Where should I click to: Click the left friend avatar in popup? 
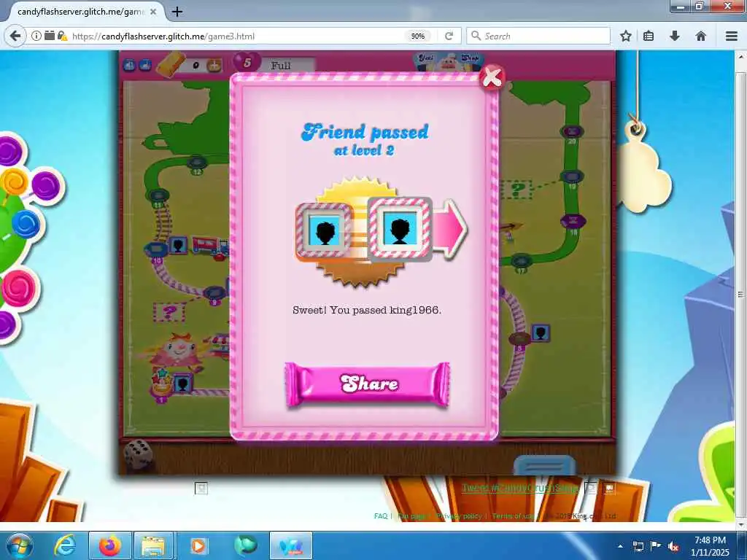(x=324, y=230)
